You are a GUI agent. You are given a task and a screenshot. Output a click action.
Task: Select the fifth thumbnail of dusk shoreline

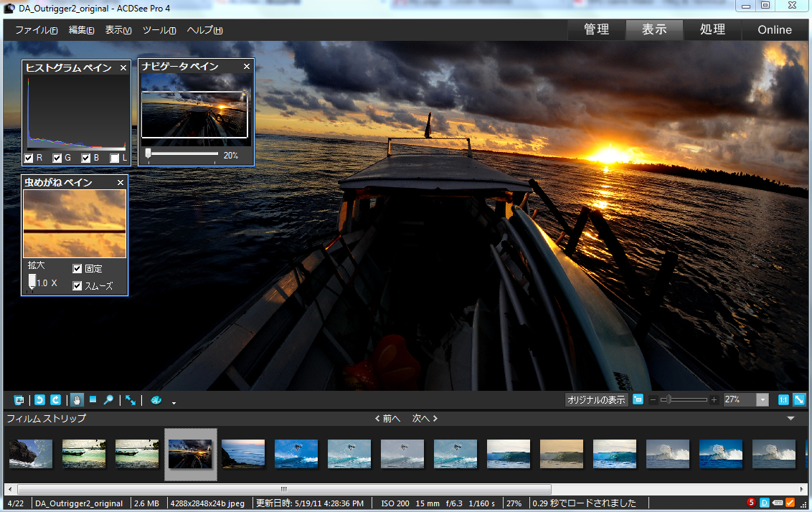pos(243,453)
